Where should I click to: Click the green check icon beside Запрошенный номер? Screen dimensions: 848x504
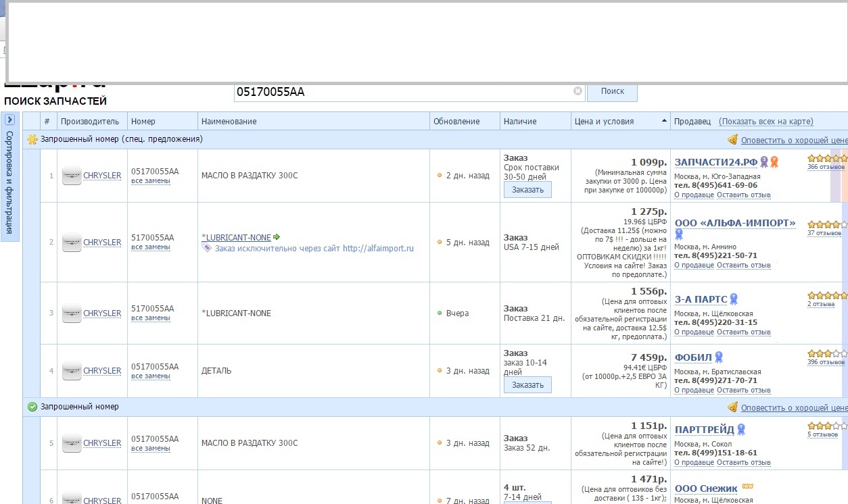pyautogui.click(x=32, y=407)
